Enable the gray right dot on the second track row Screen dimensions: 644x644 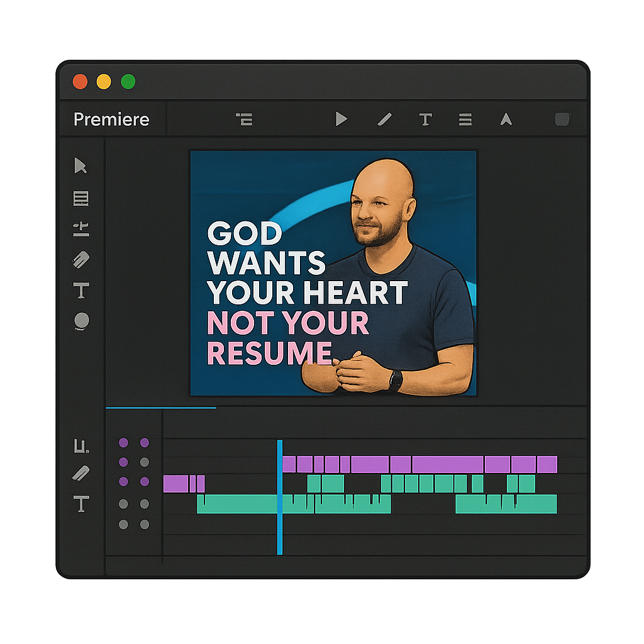[145, 462]
